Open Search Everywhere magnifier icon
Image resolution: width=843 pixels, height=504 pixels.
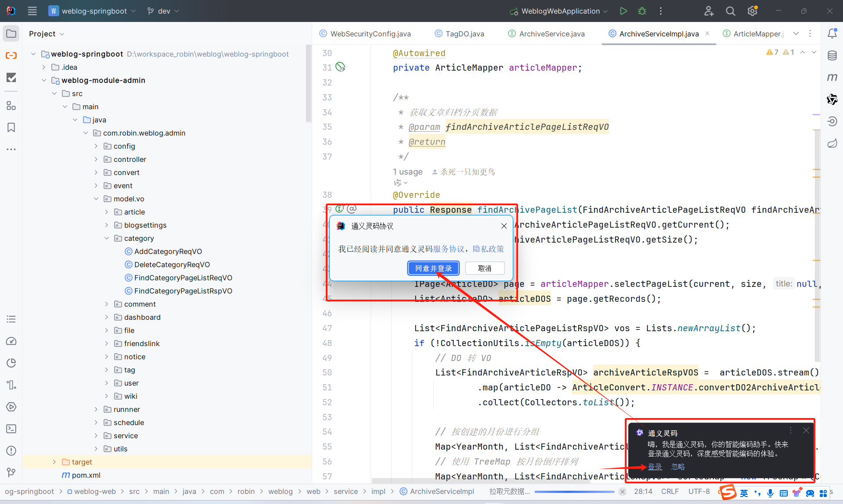pyautogui.click(x=730, y=11)
